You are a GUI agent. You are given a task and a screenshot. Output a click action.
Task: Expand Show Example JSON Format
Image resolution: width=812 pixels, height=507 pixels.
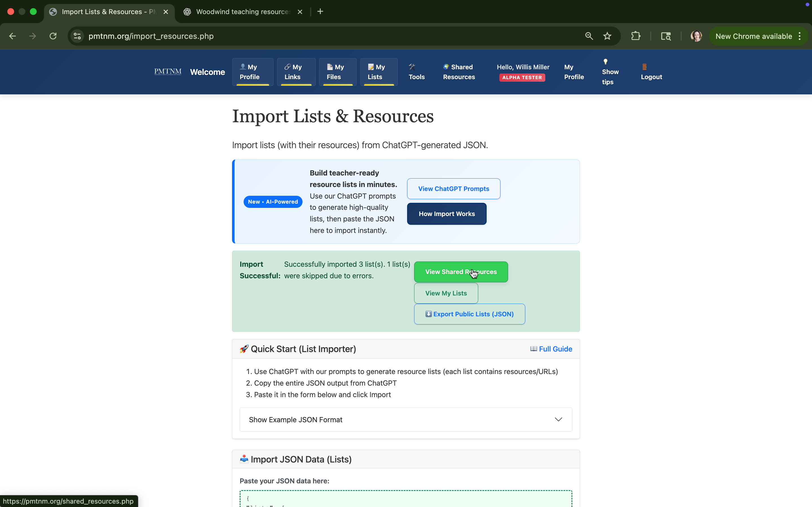click(x=406, y=419)
